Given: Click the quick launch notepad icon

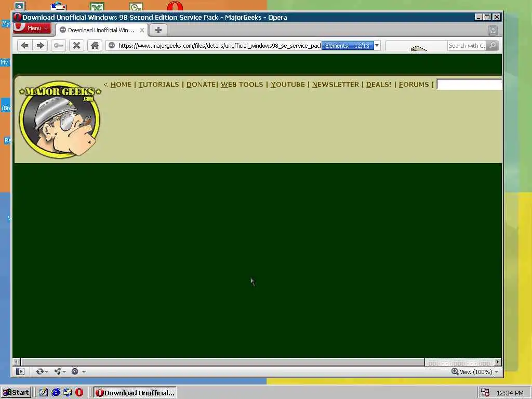Looking at the screenshot, I should coord(43,393).
